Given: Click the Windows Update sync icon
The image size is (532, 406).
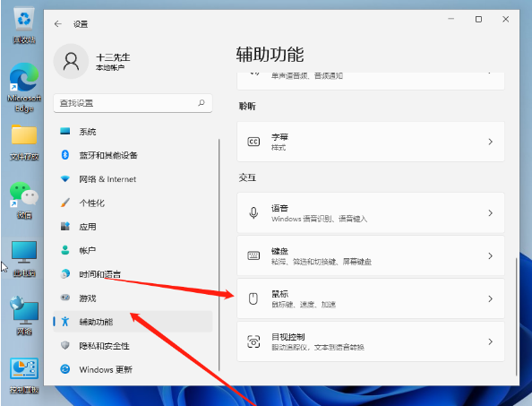Looking at the screenshot, I should pyautogui.click(x=64, y=369).
